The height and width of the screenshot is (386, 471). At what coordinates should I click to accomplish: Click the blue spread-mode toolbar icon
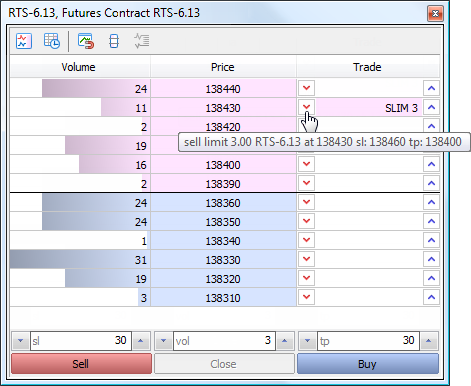(x=114, y=41)
